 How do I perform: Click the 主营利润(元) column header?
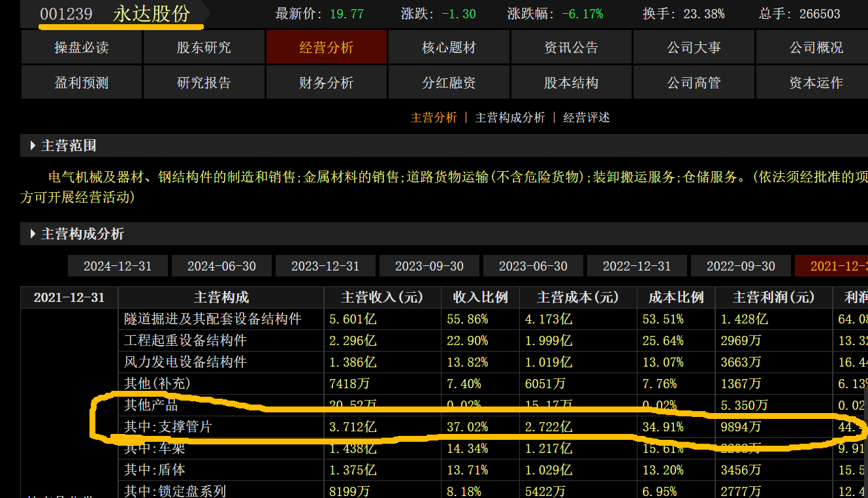click(774, 297)
